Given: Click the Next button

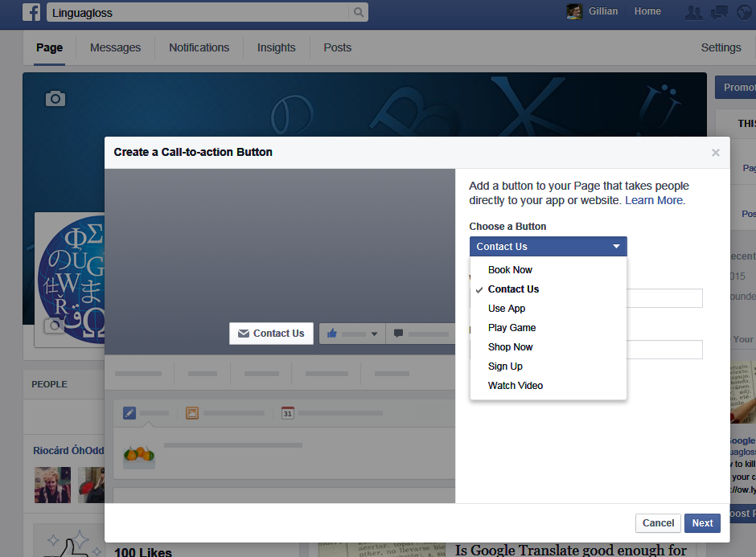Looking at the screenshot, I should 702,522.
